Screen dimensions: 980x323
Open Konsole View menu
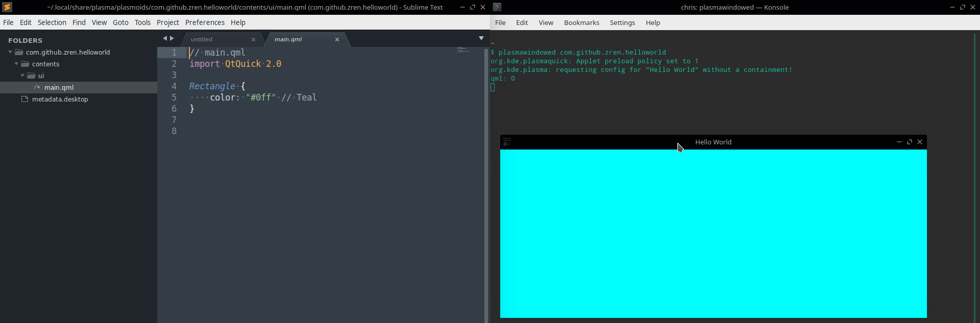[546, 22]
